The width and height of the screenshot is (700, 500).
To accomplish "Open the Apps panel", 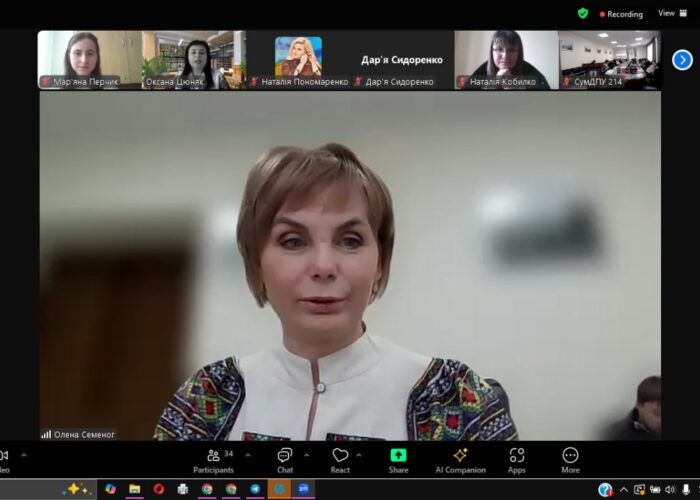I will click(517, 459).
